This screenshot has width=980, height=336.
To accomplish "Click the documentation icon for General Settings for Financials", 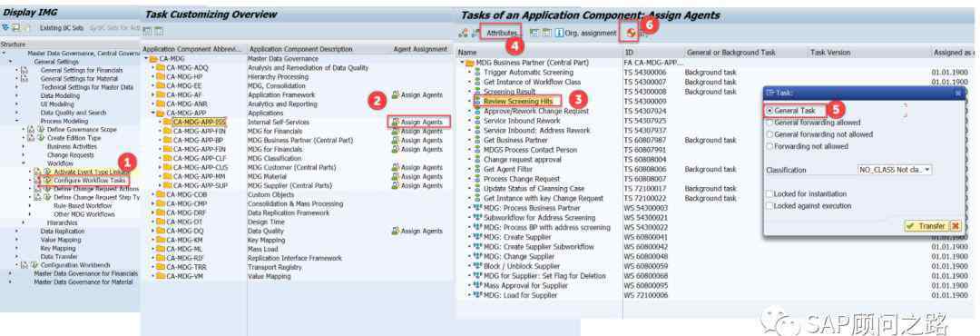I will pos(25,71).
